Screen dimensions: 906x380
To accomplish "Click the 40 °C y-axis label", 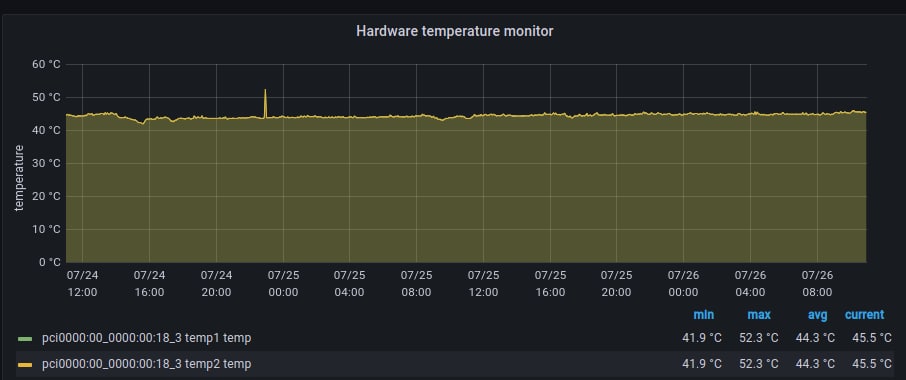I will click(x=46, y=131).
